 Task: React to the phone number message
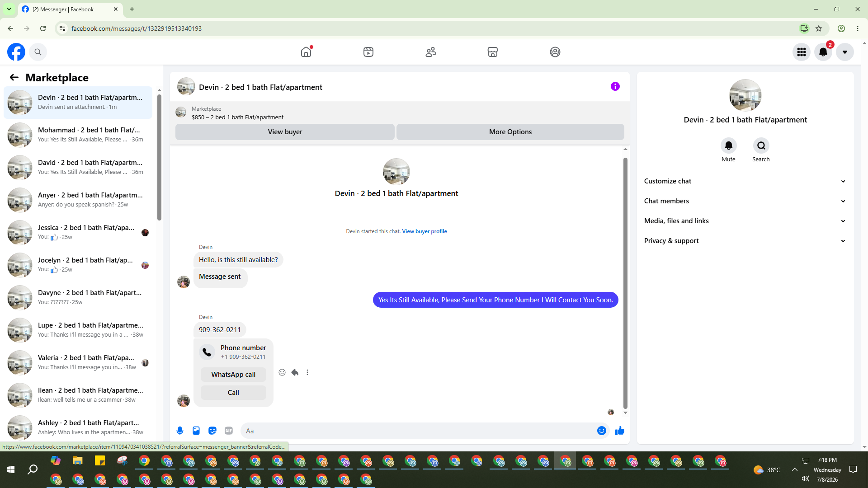282,372
